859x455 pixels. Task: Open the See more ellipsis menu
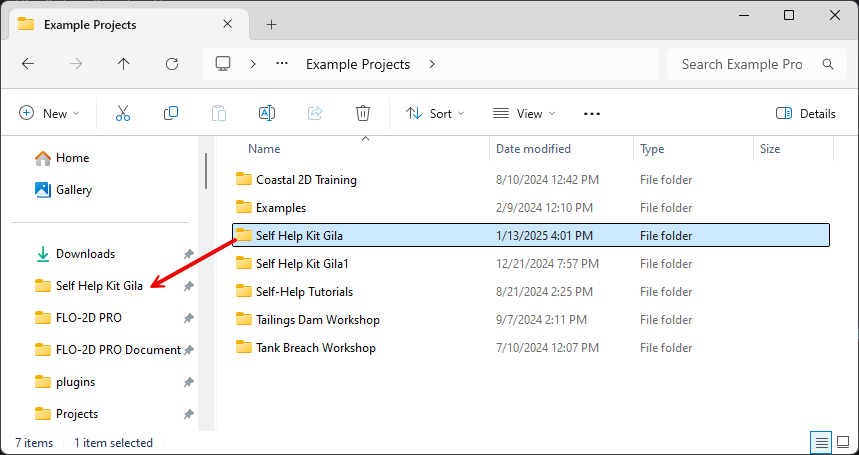[x=592, y=114]
